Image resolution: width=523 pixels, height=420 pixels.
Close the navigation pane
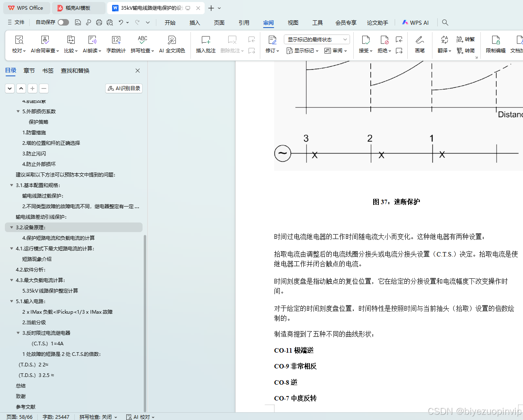coord(138,71)
